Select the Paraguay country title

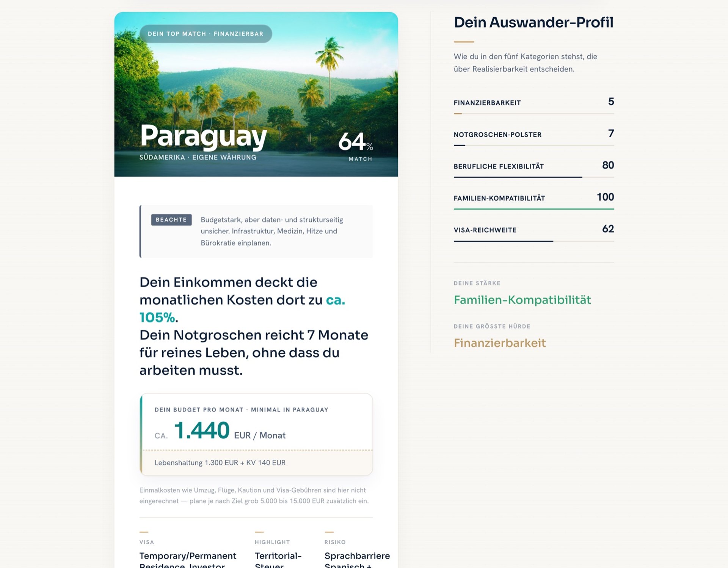(204, 136)
